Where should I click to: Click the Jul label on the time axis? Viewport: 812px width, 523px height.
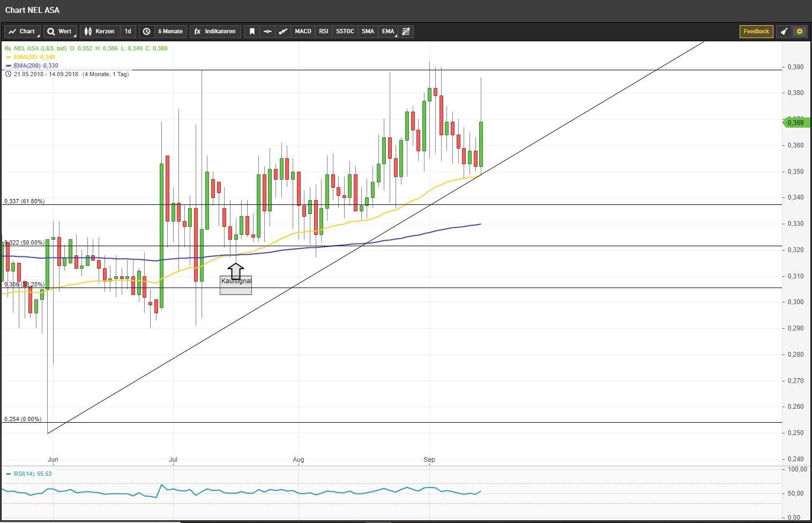173,460
